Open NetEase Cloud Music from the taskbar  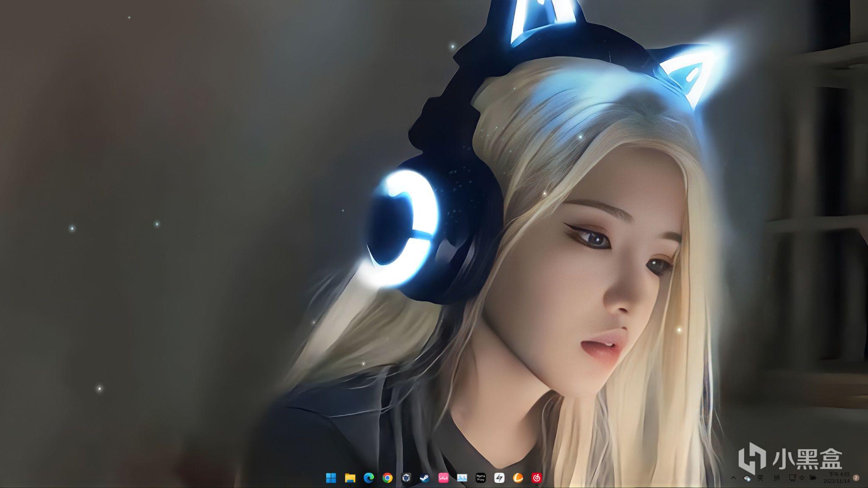(x=537, y=478)
